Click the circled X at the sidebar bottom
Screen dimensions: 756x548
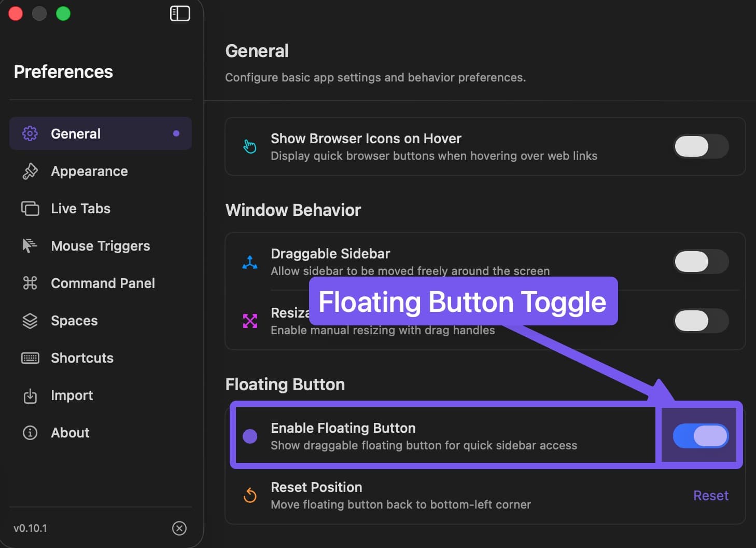(x=179, y=528)
